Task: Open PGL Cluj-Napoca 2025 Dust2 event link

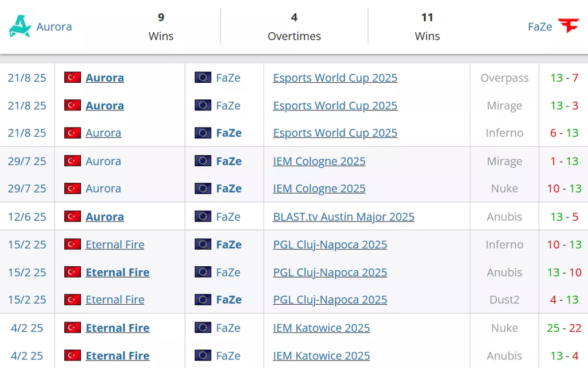Action: (330, 300)
